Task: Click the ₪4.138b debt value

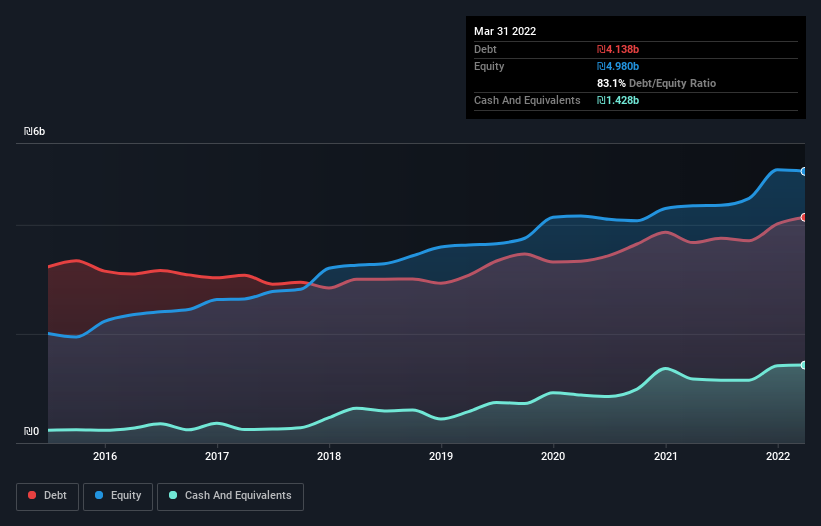Action: click(x=618, y=49)
